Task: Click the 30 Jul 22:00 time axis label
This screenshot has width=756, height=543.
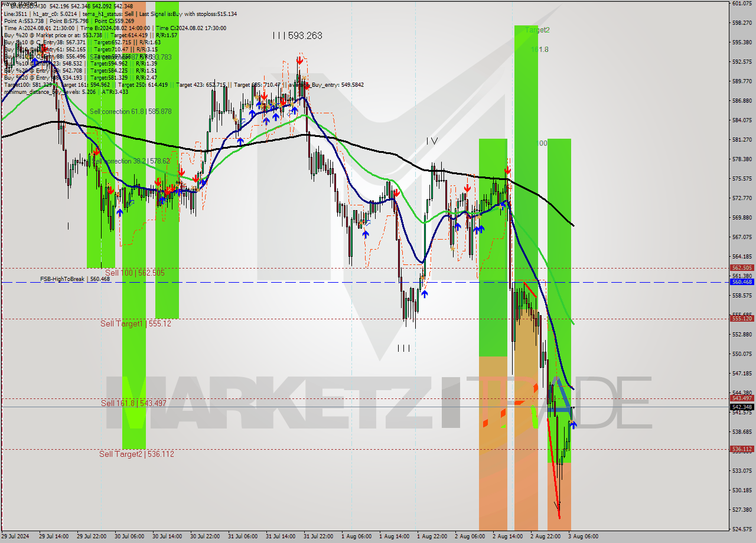Action: (205, 537)
